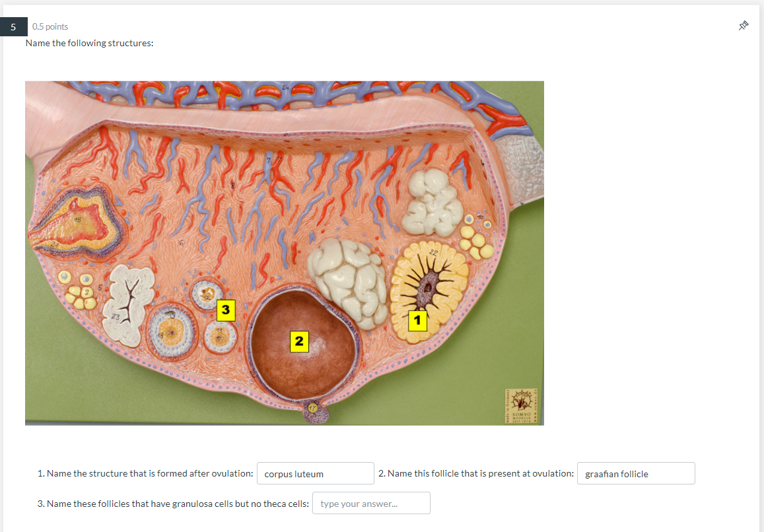Viewport: 764px width, 532px height.
Task: Click yellow label 2 on the ovary image
Action: [x=299, y=341]
